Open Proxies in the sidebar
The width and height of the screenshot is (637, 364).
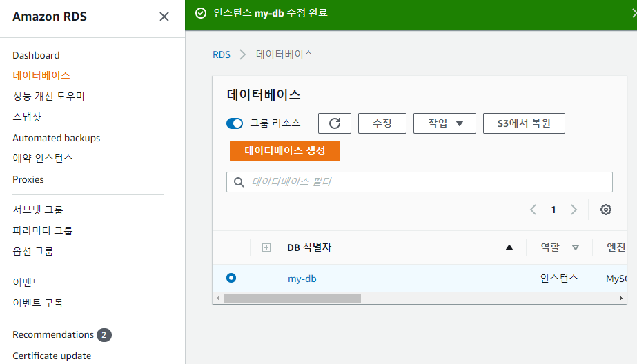tap(28, 179)
